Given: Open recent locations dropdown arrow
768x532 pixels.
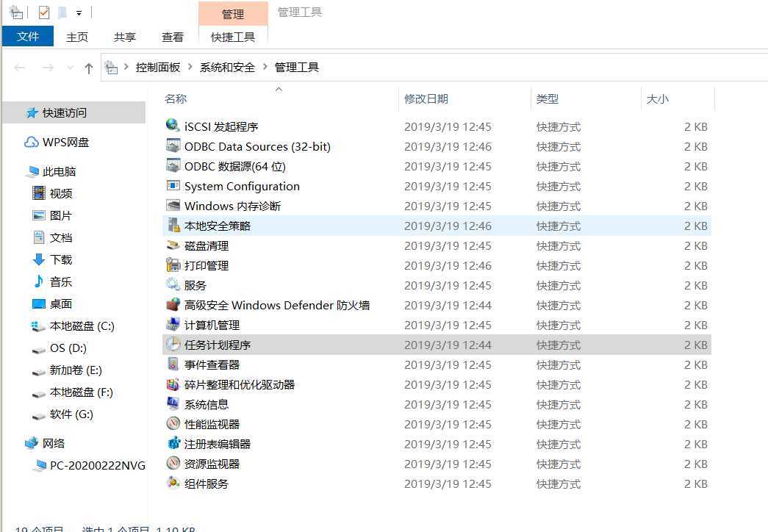Looking at the screenshot, I should [70, 68].
